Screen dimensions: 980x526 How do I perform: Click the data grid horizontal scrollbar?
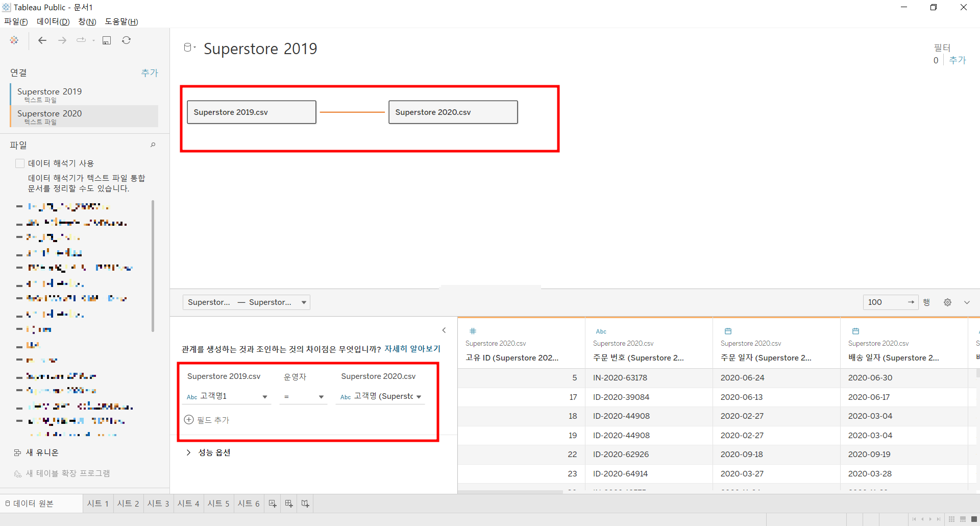point(510,491)
